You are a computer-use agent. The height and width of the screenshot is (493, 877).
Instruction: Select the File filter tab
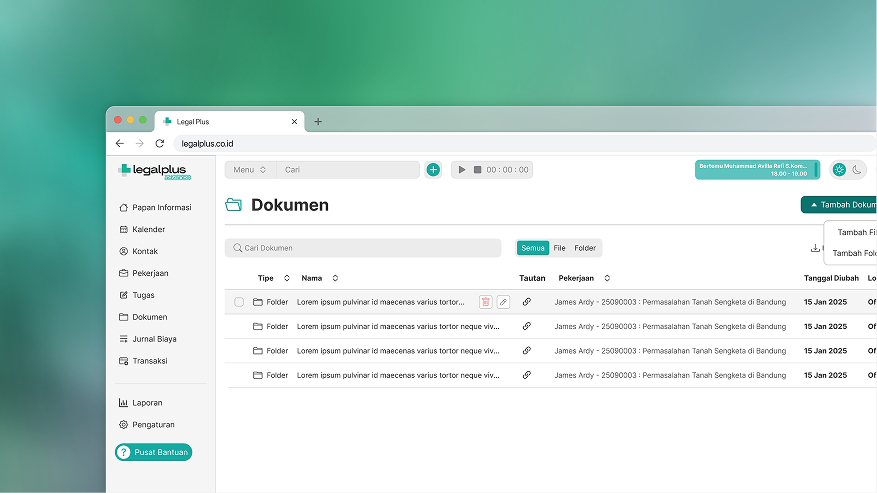[x=559, y=248]
